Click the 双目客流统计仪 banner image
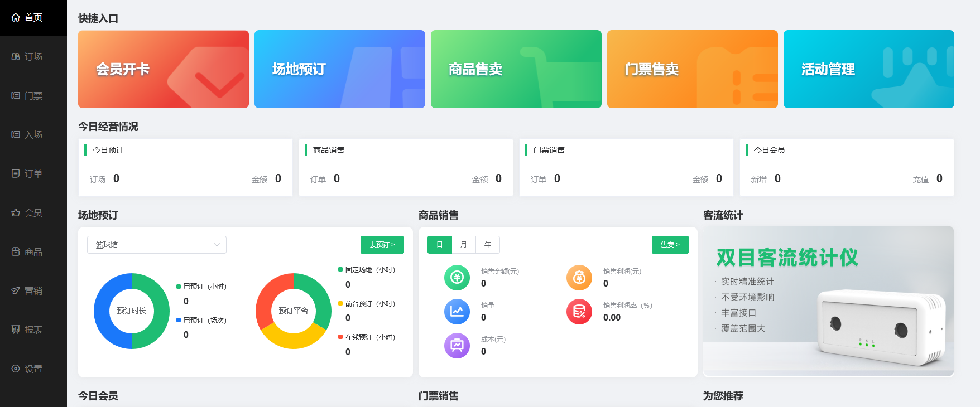The height and width of the screenshot is (407, 980). point(828,301)
